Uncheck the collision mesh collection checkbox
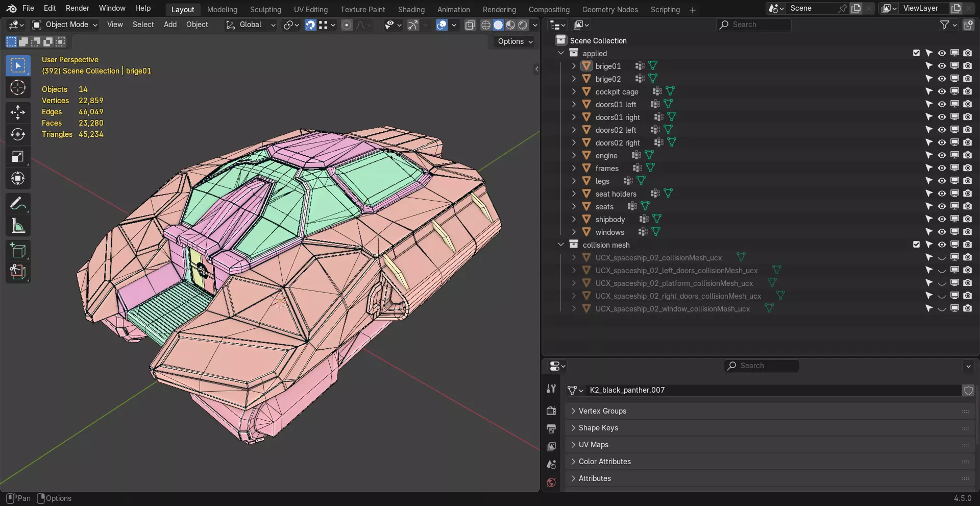The height and width of the screenshot is (506, 980). pos(916,245)
